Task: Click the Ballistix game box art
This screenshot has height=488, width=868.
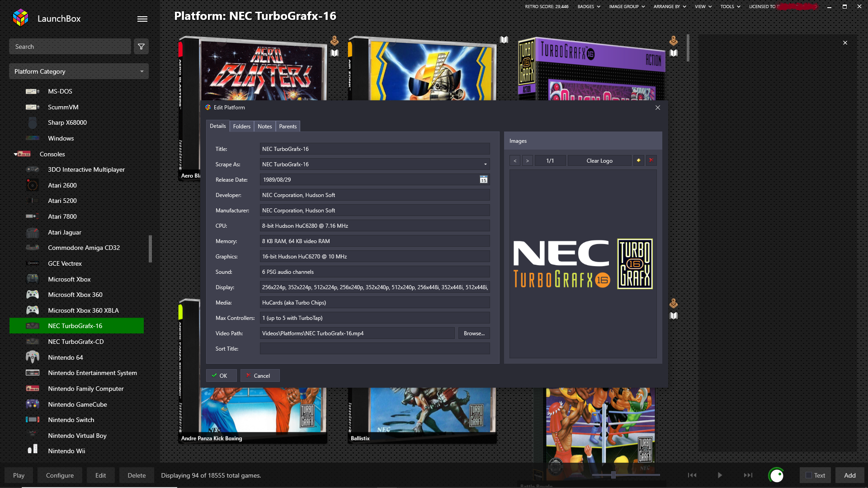Action: click(x=422, y=410)
